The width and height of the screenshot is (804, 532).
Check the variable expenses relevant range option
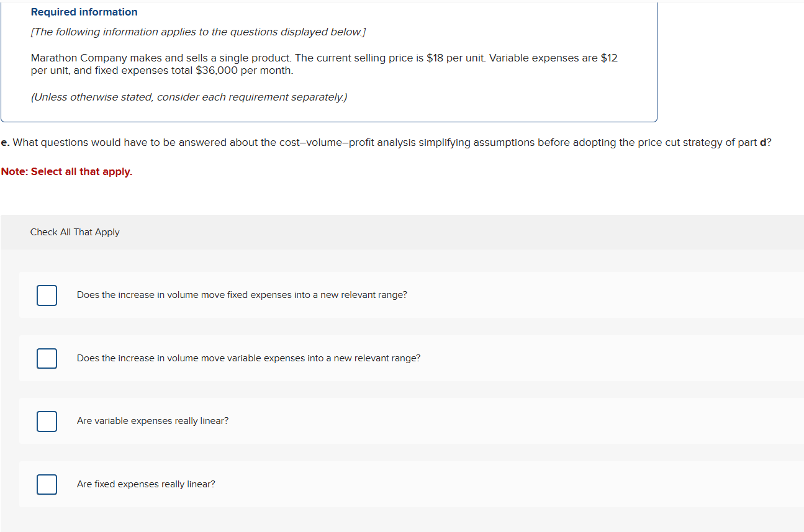47,358
